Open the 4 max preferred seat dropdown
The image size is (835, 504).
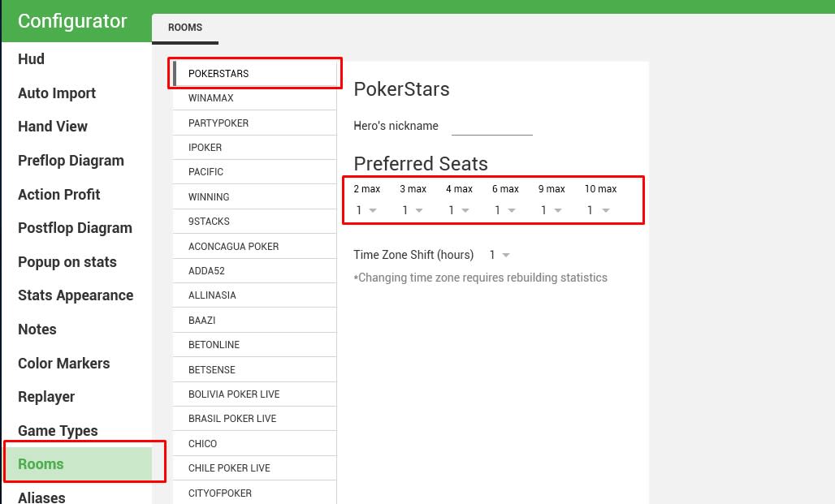pyautogui.click(x=459, y=210)
